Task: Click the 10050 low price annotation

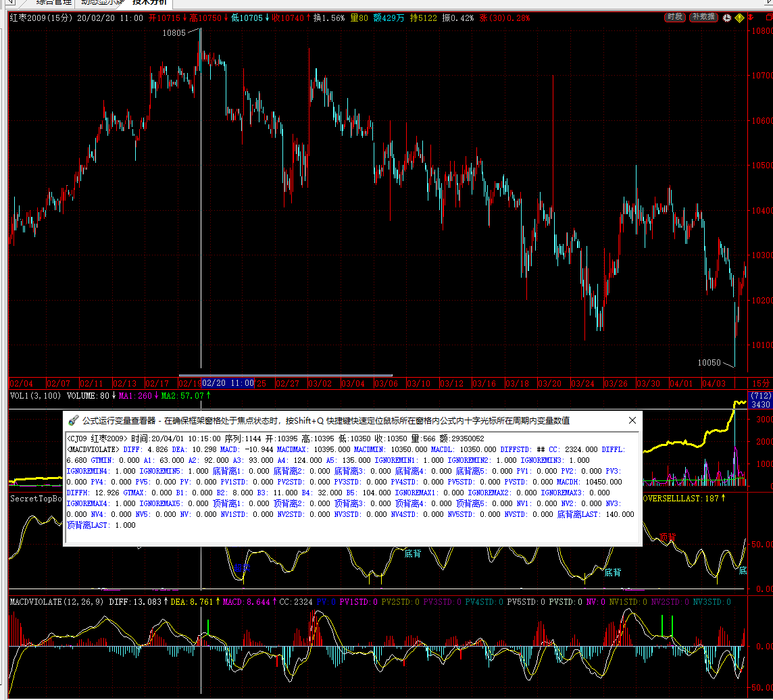Action: click(709, 363)
